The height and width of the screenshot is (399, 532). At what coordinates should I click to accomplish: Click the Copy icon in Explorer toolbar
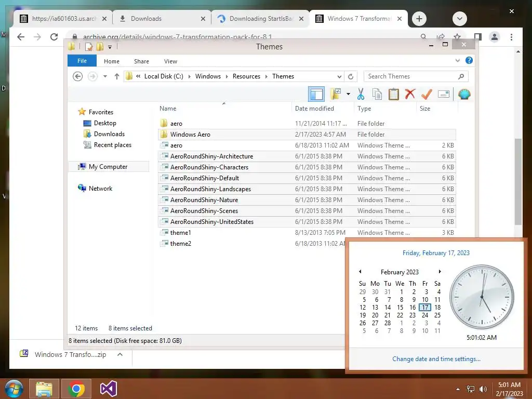[x=377, y=94]
